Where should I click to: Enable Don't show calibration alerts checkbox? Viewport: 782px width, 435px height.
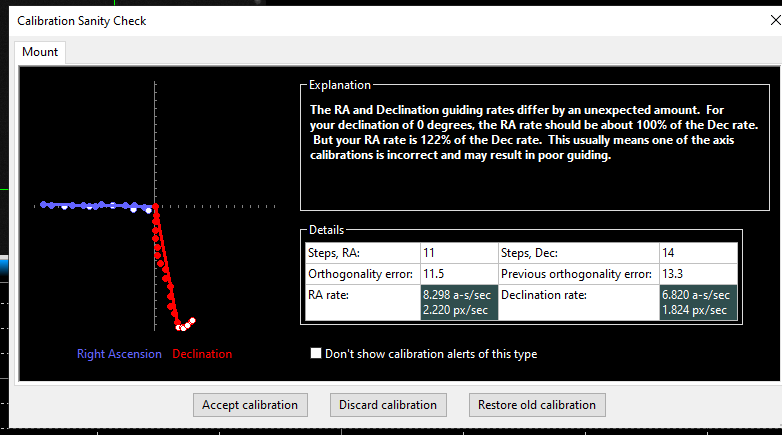(316, 353)
